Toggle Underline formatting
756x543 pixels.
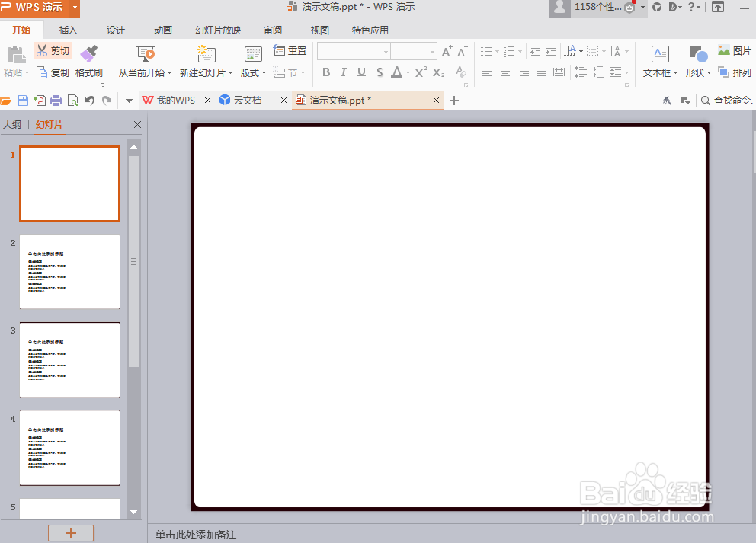[361, 72]
